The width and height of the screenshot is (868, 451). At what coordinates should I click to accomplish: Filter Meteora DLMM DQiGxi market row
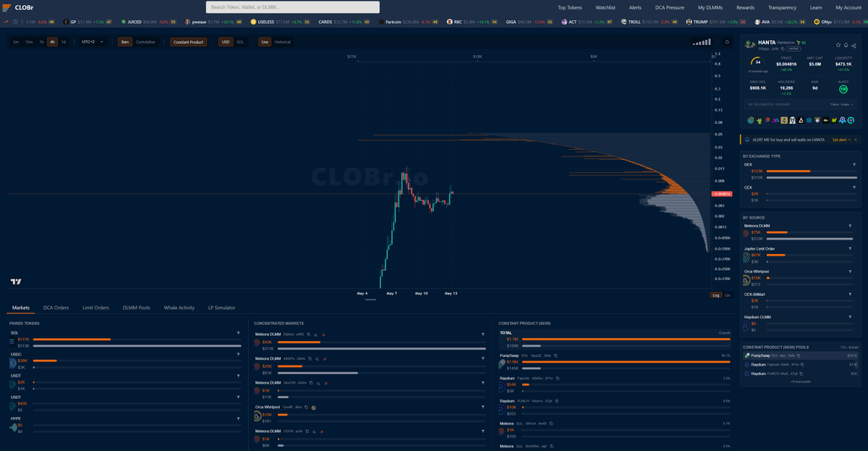pos(483,334)
